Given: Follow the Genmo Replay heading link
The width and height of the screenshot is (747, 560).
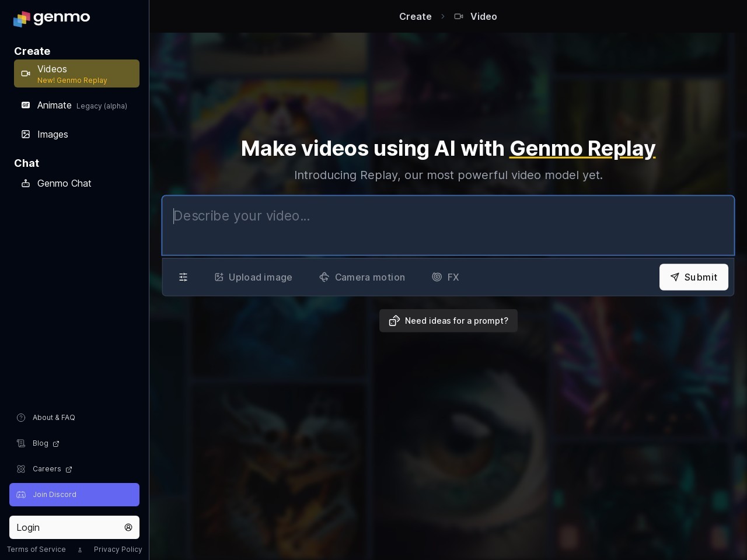Looking at the screenshot, I should [x=582, y=149].
